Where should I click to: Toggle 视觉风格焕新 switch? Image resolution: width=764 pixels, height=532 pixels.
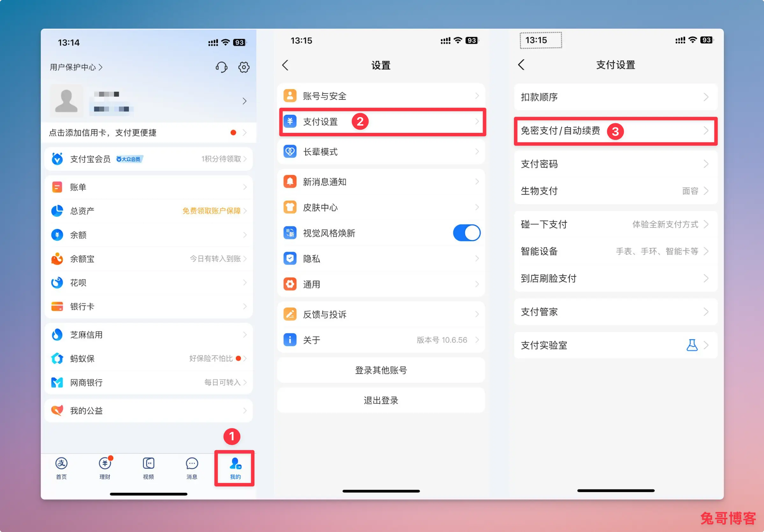466,233
